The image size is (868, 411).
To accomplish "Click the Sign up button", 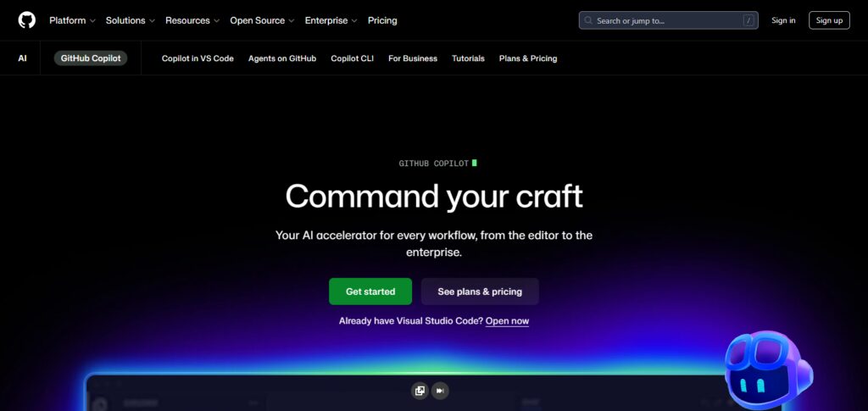I will 829,20.
